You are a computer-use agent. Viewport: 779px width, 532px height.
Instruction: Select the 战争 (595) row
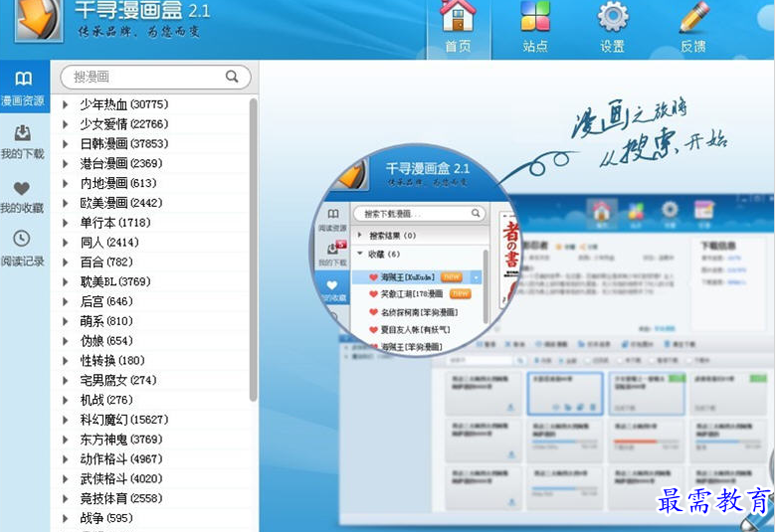pos(149,518)
